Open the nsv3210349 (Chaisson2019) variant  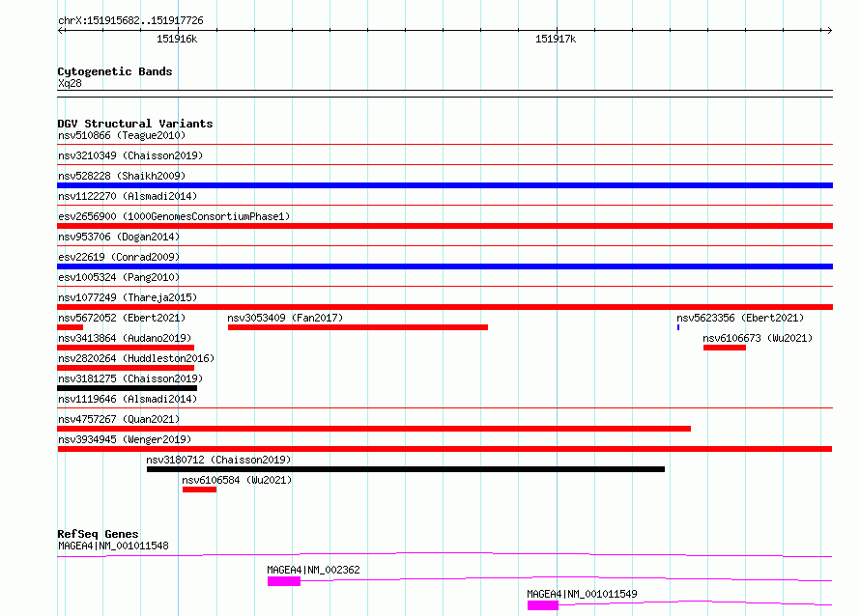pyautogui.click(x=130, y=155)
